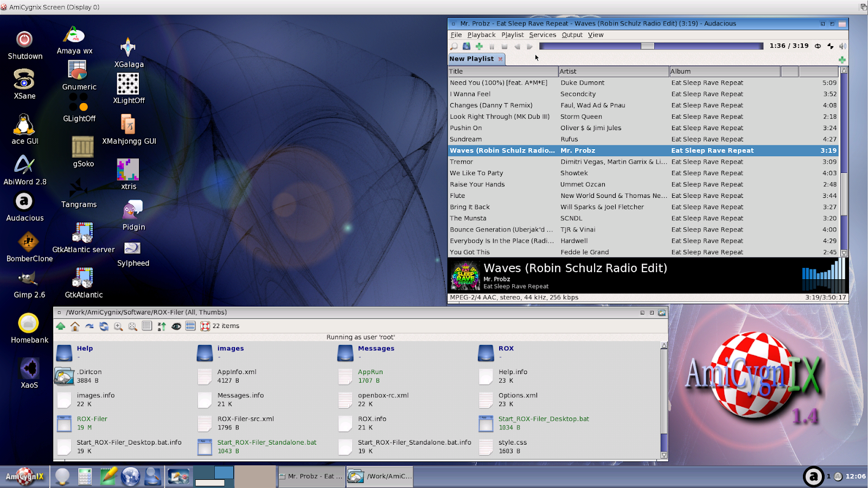This screenshot has height=488, width=868.
Task: Skip to previous track in Audacious
Action: tap(517, 47)
